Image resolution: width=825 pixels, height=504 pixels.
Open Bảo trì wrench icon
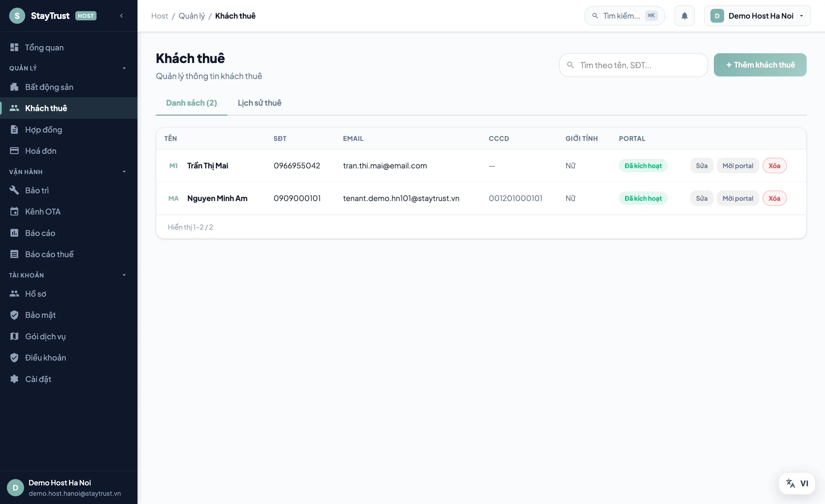(x=14, y=190)
